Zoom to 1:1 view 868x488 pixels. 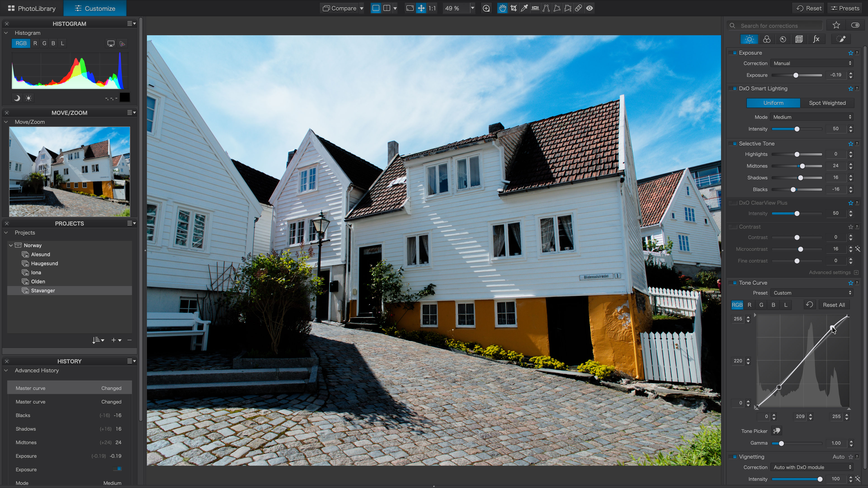click(432, 8)
